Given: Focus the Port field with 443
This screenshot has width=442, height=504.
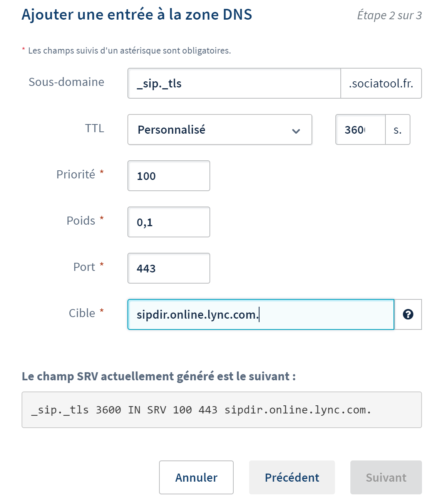Looking at the screenshot, I should [169, 268].
